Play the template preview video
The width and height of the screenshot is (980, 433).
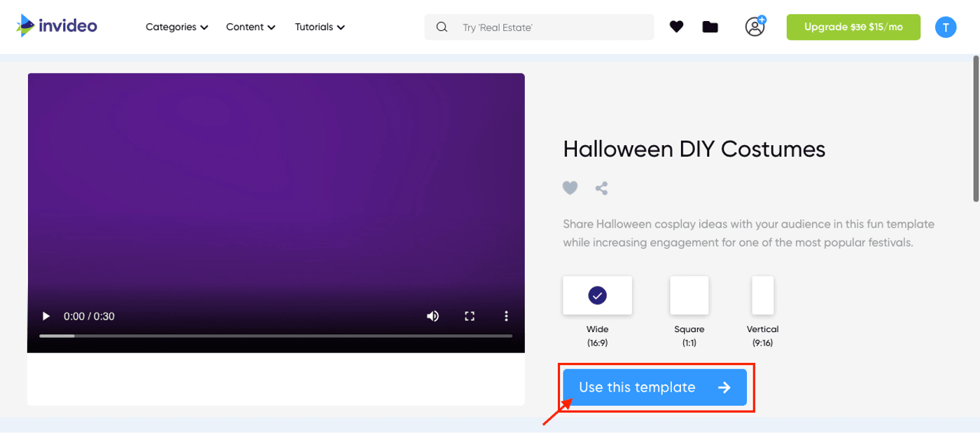tap(45, 316)
